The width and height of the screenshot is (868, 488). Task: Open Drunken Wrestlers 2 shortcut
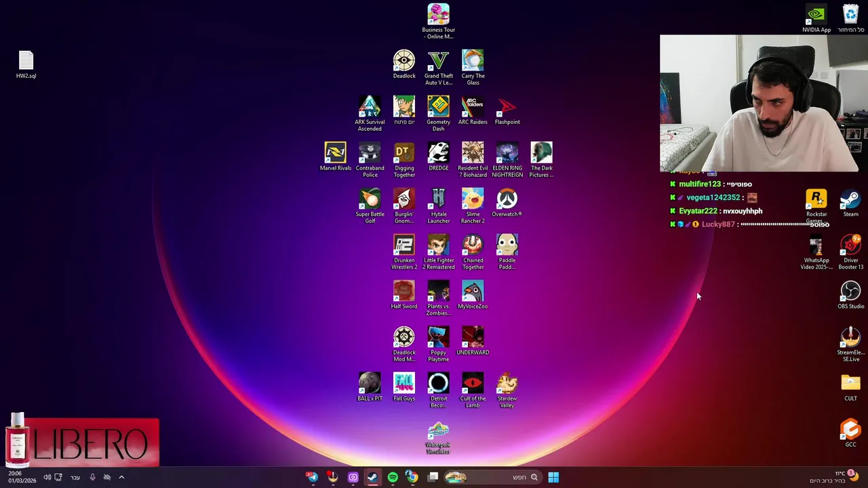click(404, 251)
